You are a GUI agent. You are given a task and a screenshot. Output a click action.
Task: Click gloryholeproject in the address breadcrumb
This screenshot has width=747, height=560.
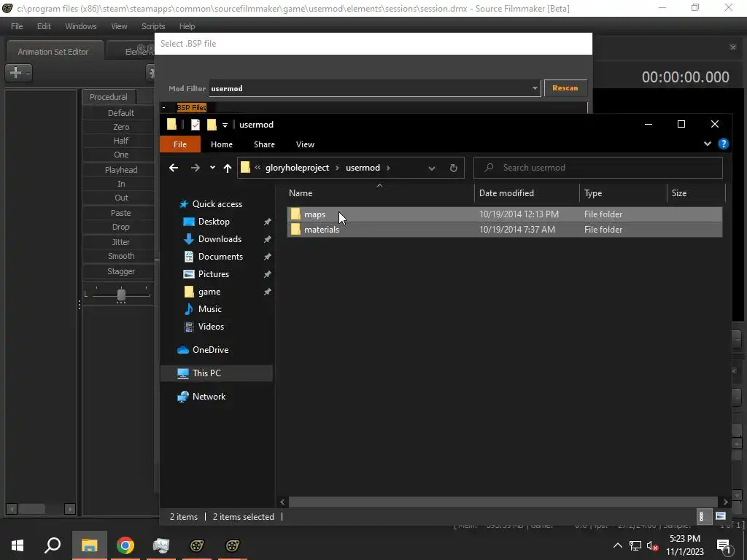(298, 168)
